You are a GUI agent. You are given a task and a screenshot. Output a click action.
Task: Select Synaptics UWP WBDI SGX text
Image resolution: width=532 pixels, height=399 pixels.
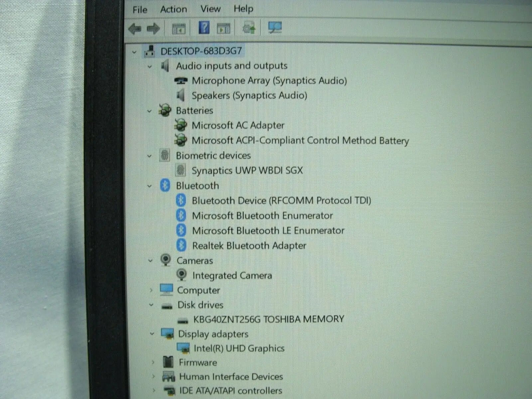click(247, 170)
